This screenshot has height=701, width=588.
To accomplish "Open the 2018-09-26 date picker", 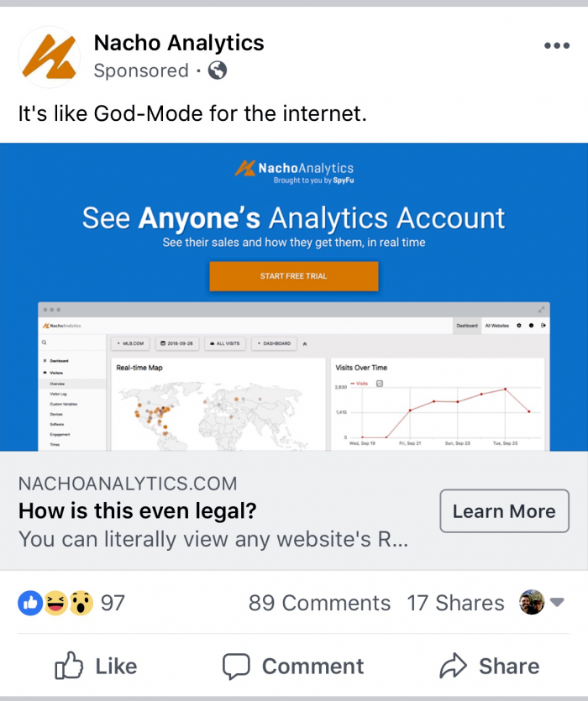I will pyautogui.click(x=176, y=343).
